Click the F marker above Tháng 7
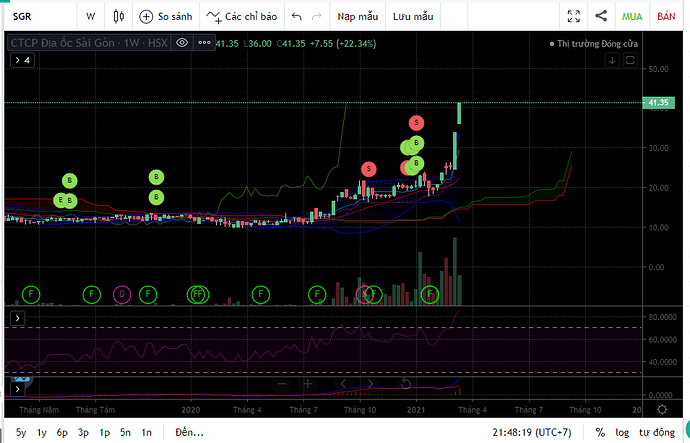 click(x=317, y=294)
